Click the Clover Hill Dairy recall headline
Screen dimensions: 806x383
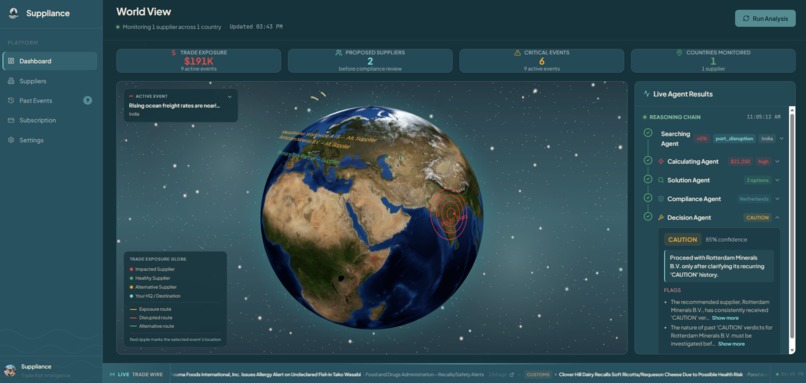pos(651,375)
